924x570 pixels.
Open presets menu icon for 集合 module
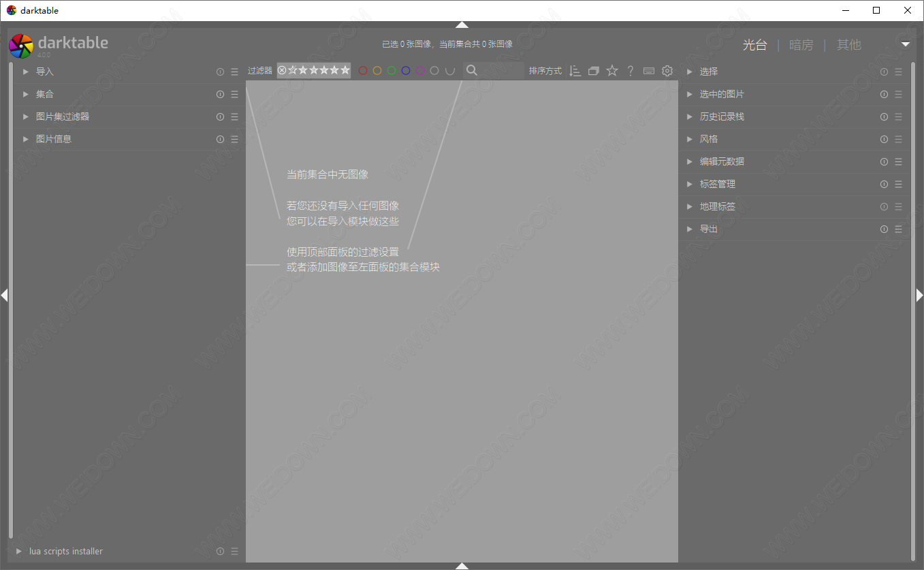(x=234, y=94)
